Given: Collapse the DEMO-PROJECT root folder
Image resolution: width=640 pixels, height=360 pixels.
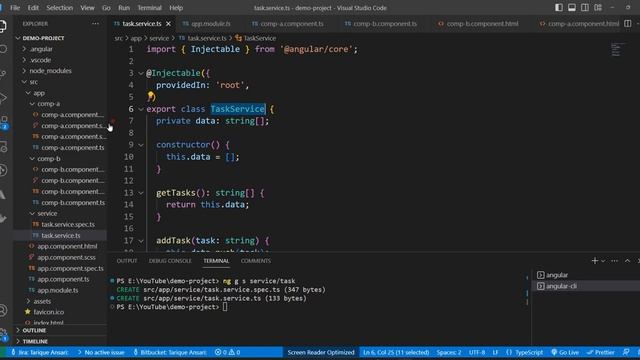Looking at the screenshot, I should (60, 38).
